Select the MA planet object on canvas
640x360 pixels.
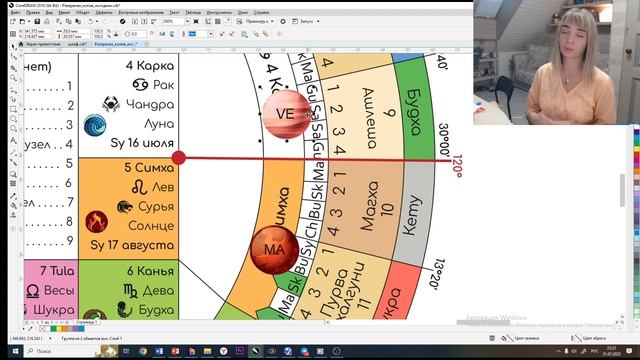click(x=274, y=249)
